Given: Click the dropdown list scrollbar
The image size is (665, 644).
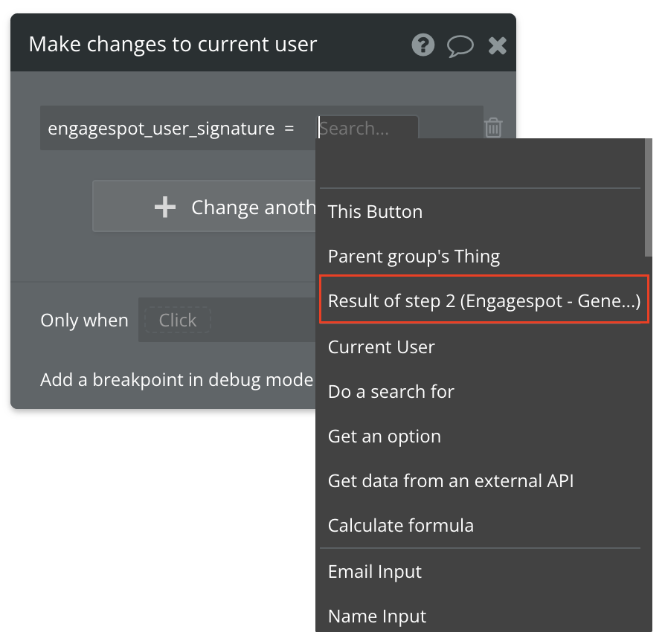Looking at the screenshot, I should [x=648, y=198].
